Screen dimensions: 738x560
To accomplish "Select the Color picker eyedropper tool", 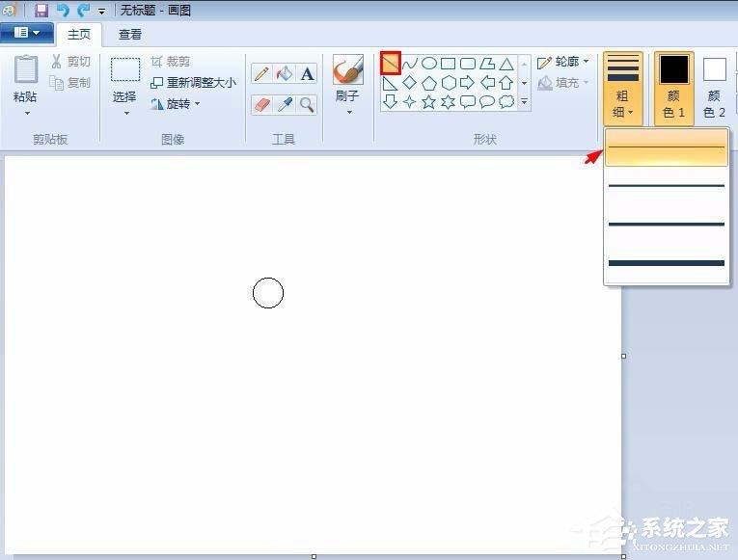I will coord(285,104).
